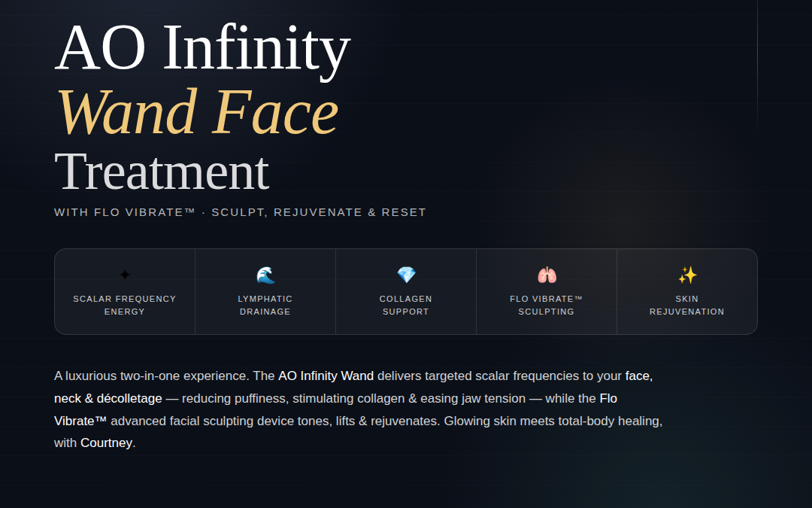Viewport: 812px width, 508px height.
Task: Click the white 'AO Infinity' heading line
Action: click(x=202, y=48)
